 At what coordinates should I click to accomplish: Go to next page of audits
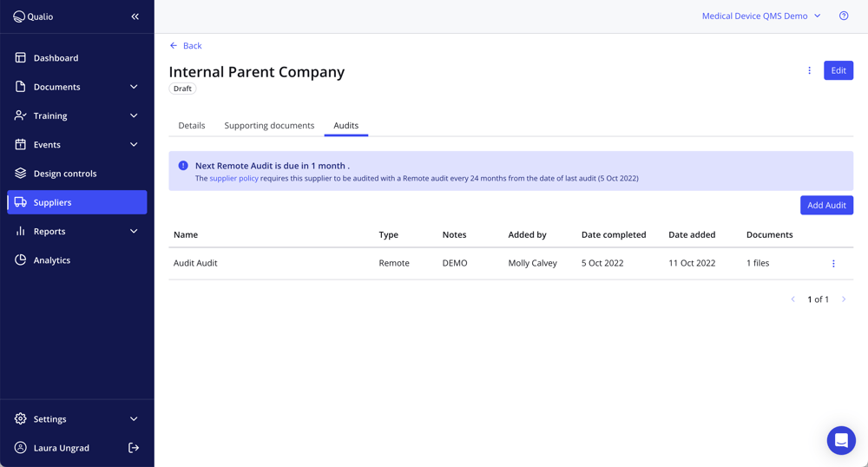[844, 299]
